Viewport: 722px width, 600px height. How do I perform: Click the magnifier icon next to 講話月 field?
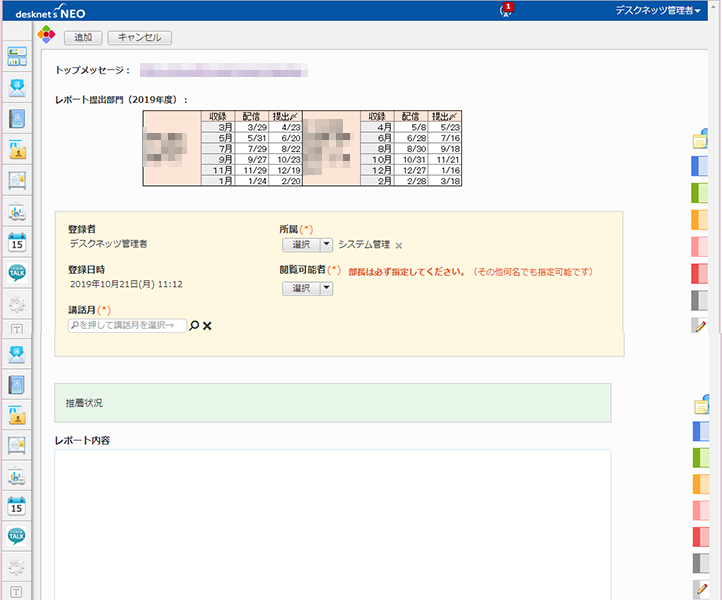(x=194, y=325)
